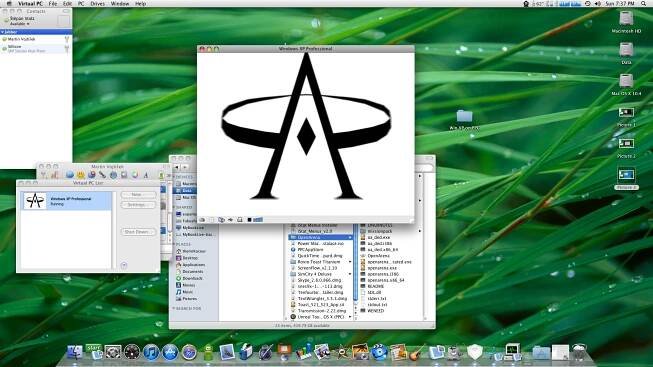Click the Finder back navigation arrow
Screen dimensions: 653x367
177,167
